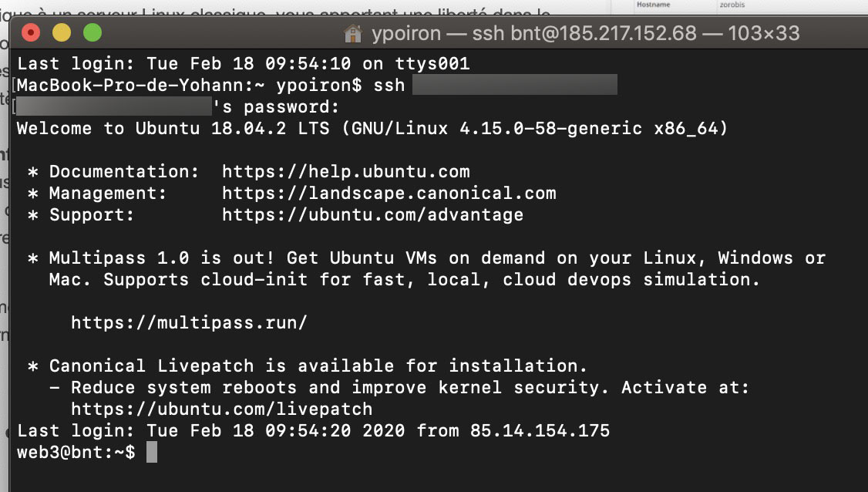Open the https://help.ubuntu.com documentation link
The width and height of the screenshot is (868, 492).
(345, 172)
